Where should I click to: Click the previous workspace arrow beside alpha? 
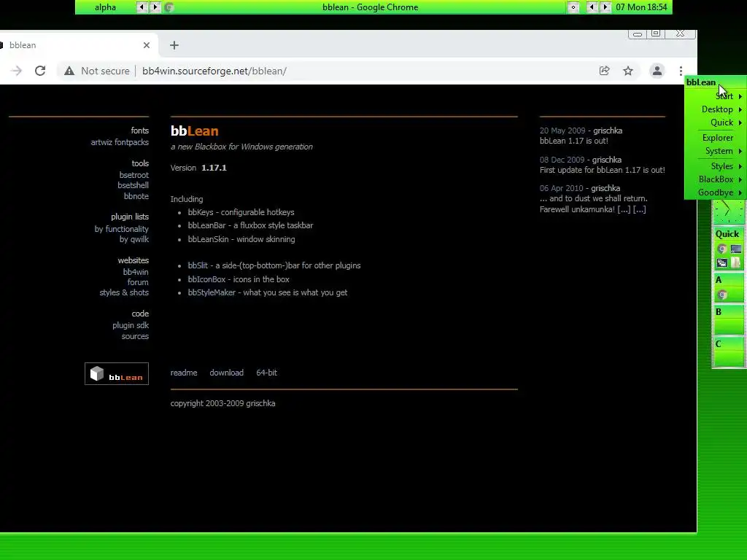tap(142, 7)
